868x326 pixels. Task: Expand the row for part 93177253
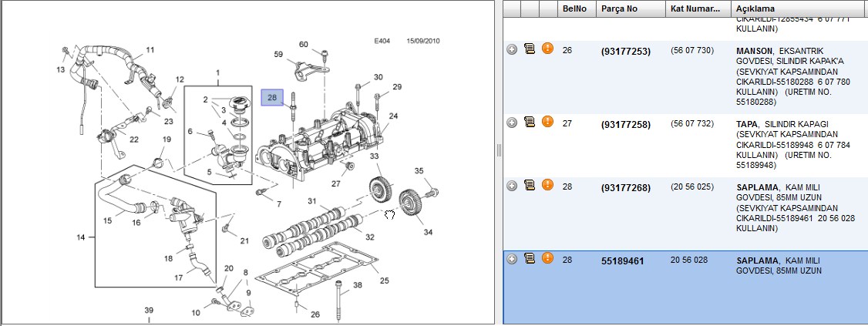point(512,50)
